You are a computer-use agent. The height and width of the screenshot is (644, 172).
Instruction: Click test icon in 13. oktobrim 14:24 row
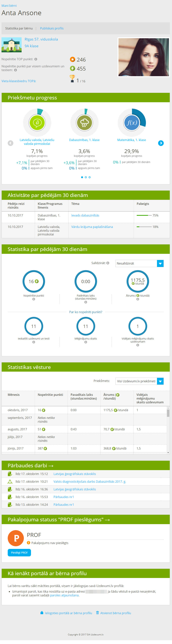pyautogui.click(x=10, y=504)
